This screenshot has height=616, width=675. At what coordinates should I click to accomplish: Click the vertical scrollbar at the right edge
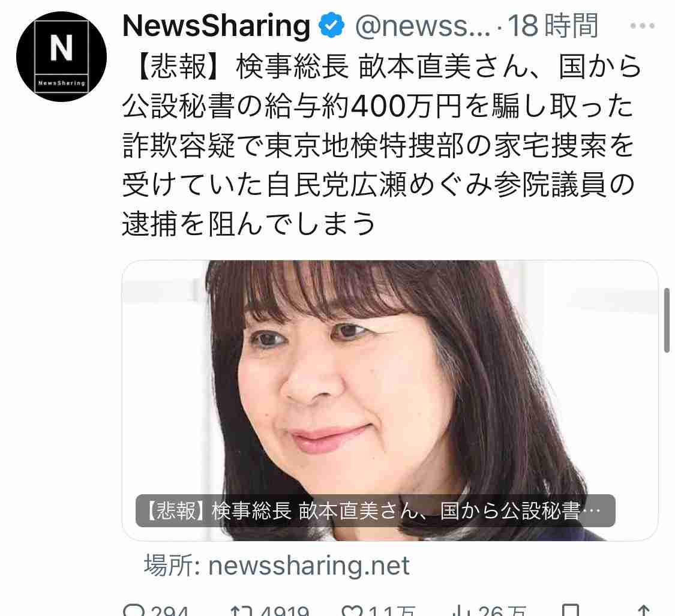(667, 320)
